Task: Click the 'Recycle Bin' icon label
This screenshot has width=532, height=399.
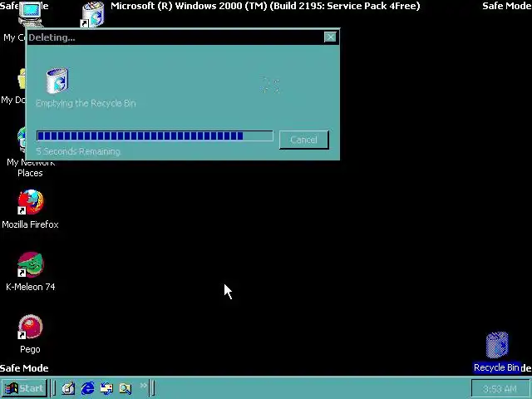Action: [496, 367]
